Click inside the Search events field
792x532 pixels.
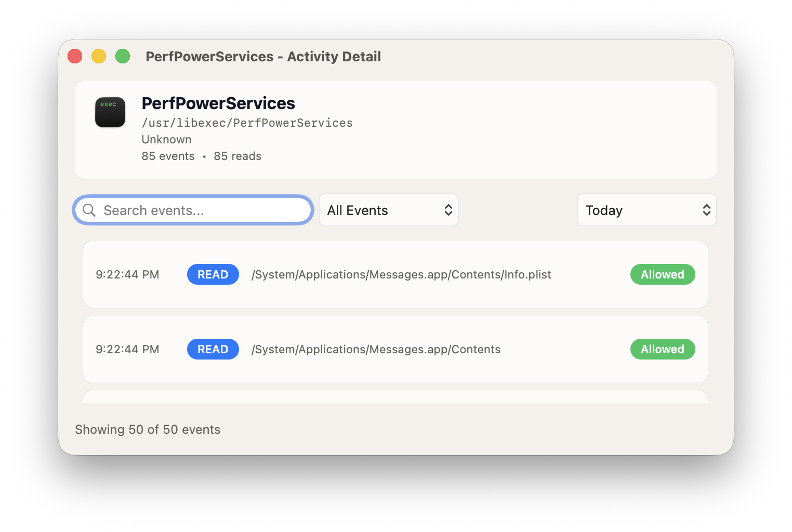[x=192, y=210]
